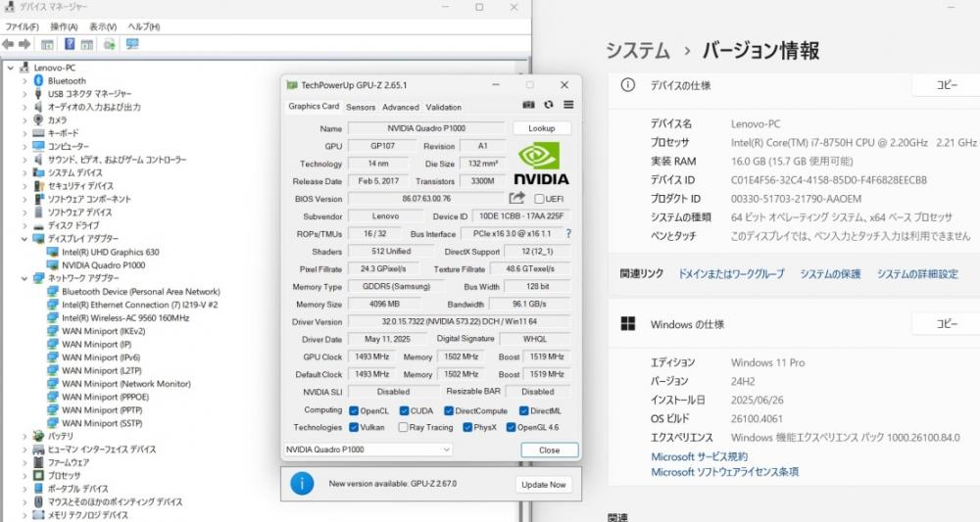
Task: Select the camera category icon in tree
Action: click(38, 119)
